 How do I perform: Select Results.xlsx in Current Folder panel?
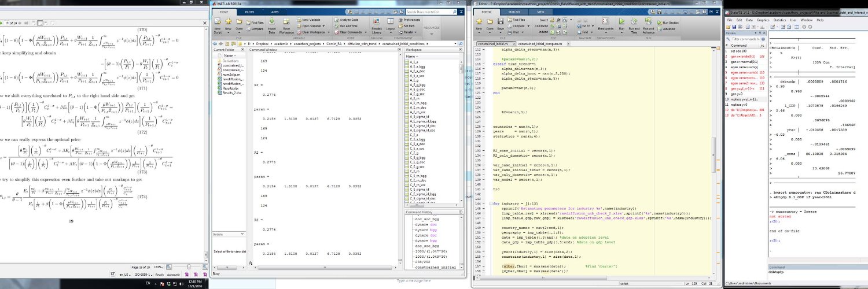click(x=227, y=89)
